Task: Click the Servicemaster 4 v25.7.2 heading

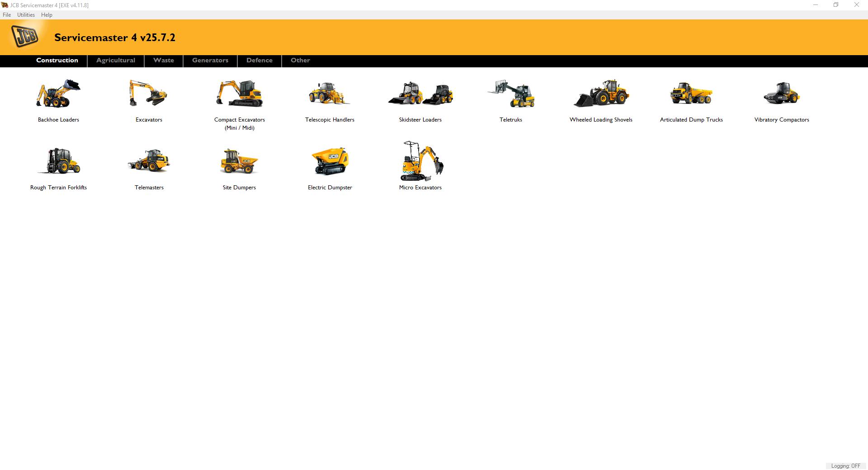Action: click(x=115, y=38)
